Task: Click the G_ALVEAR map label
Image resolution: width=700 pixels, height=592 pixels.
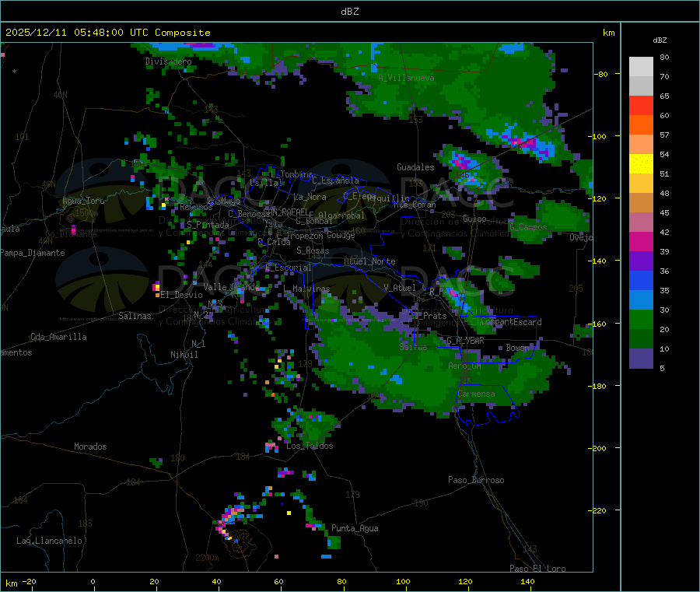Action: 465,341
